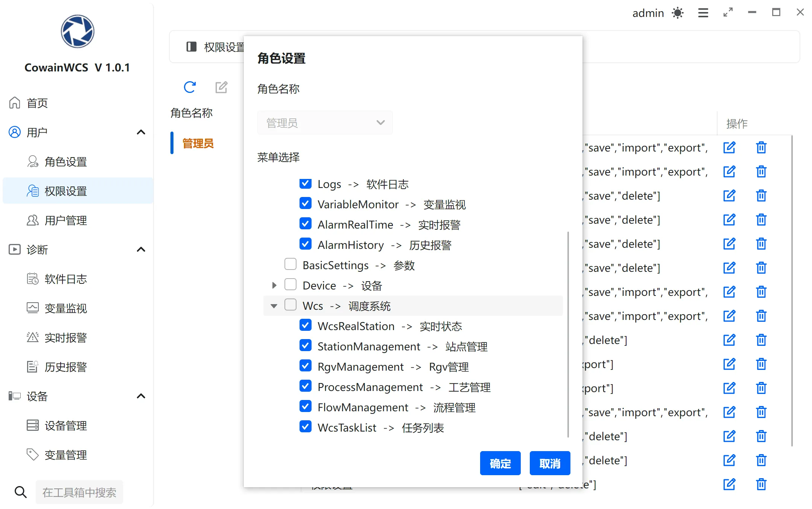
Task: Open 角色设置 in the sidebar
Action: click(66, 162)
